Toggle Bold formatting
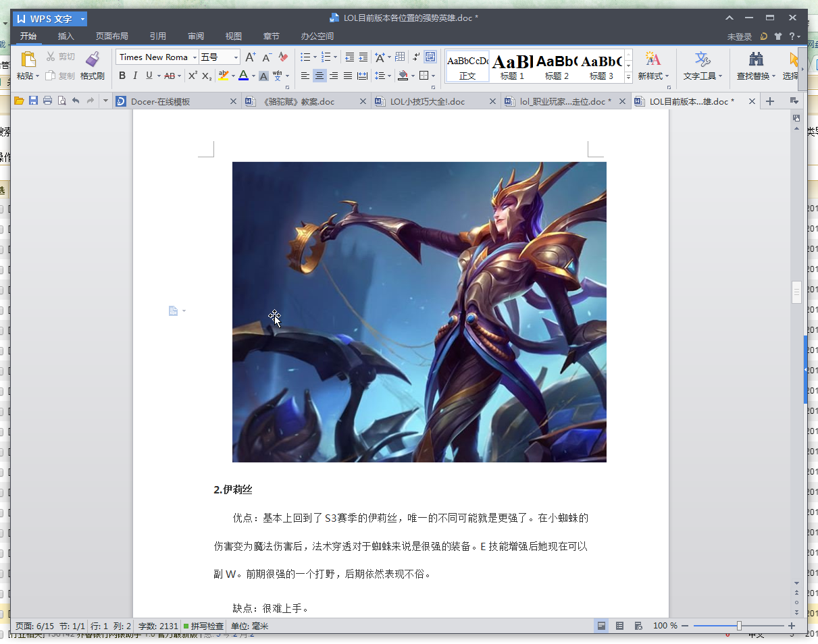This screenshot has height=644, width=818. coord(122,76)
